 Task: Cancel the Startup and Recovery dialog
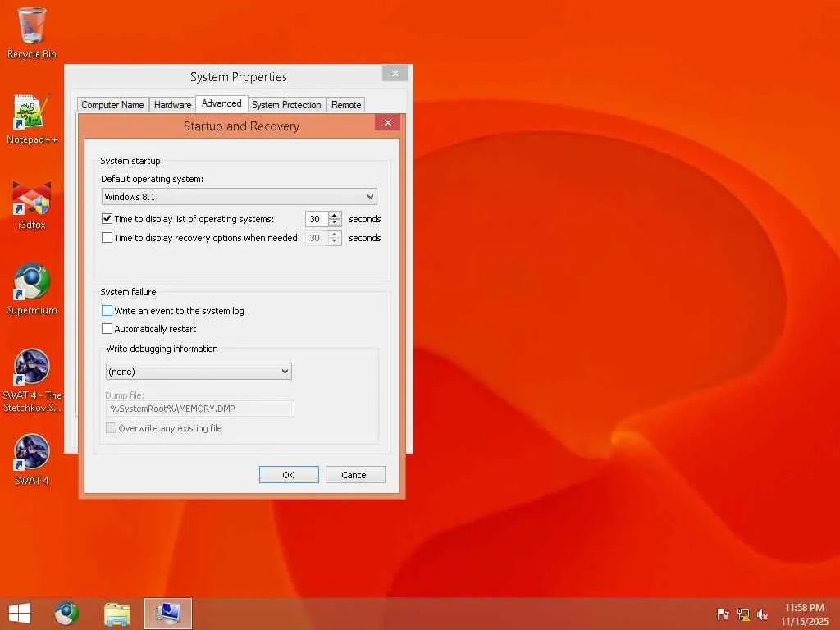[x=355, y=475]
